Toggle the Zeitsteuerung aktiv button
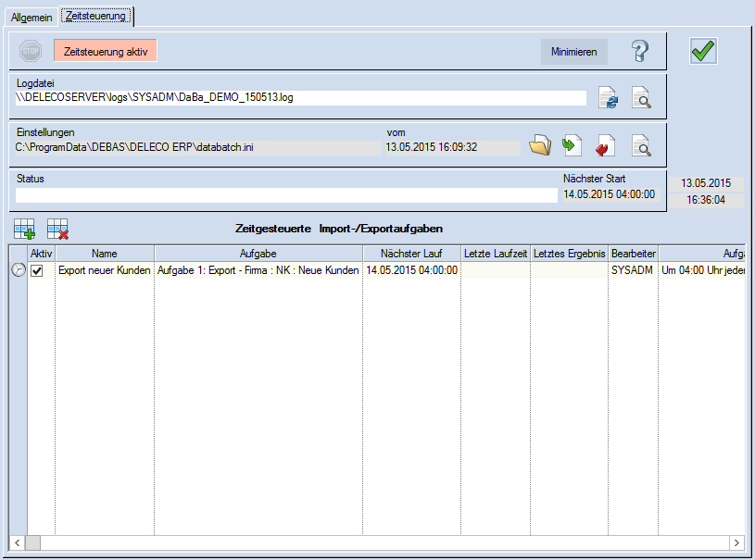Screen dimensions: 755x560 point(106,51)
